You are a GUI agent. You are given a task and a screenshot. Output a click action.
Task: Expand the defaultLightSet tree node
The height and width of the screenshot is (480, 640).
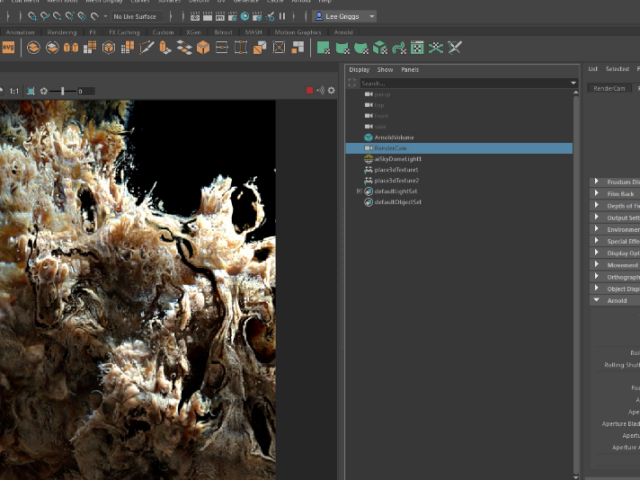pyautogui.click(x=359, y=191)
